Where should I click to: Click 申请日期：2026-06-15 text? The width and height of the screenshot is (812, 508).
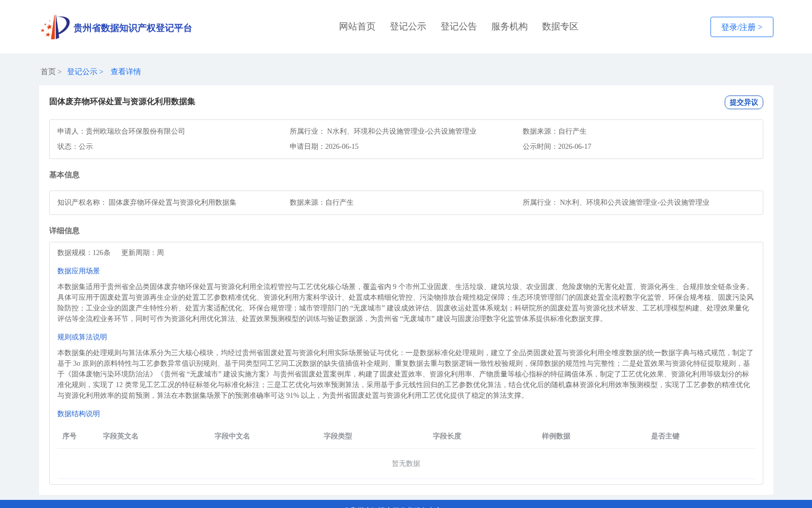click(324, 146)
